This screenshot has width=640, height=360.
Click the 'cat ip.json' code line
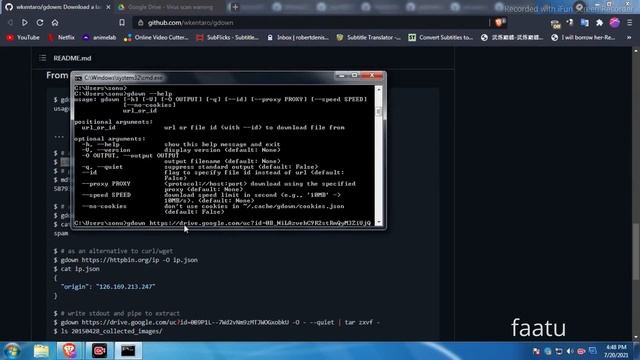click(77, 269)
